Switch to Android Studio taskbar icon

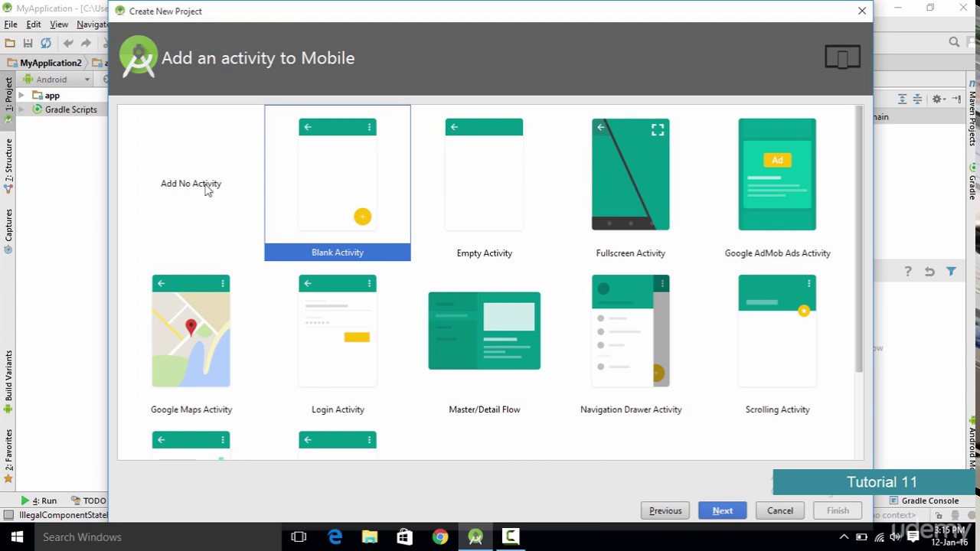(475, 537)
